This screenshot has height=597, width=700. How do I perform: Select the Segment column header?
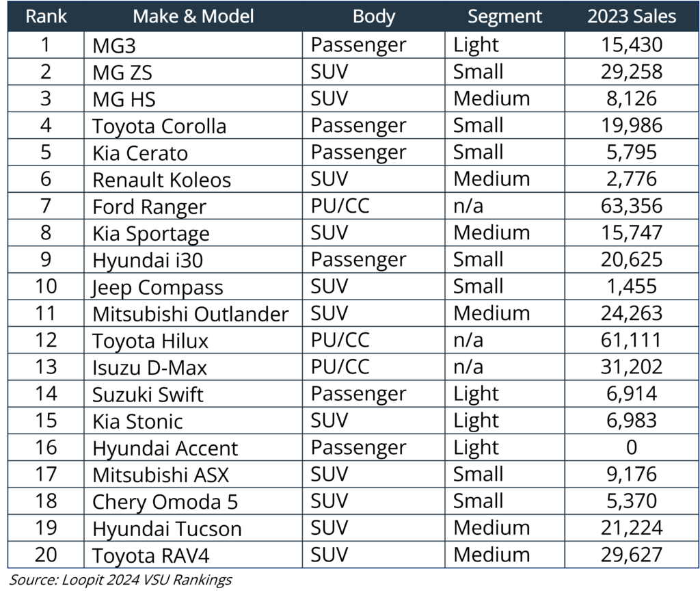(504, 16)
